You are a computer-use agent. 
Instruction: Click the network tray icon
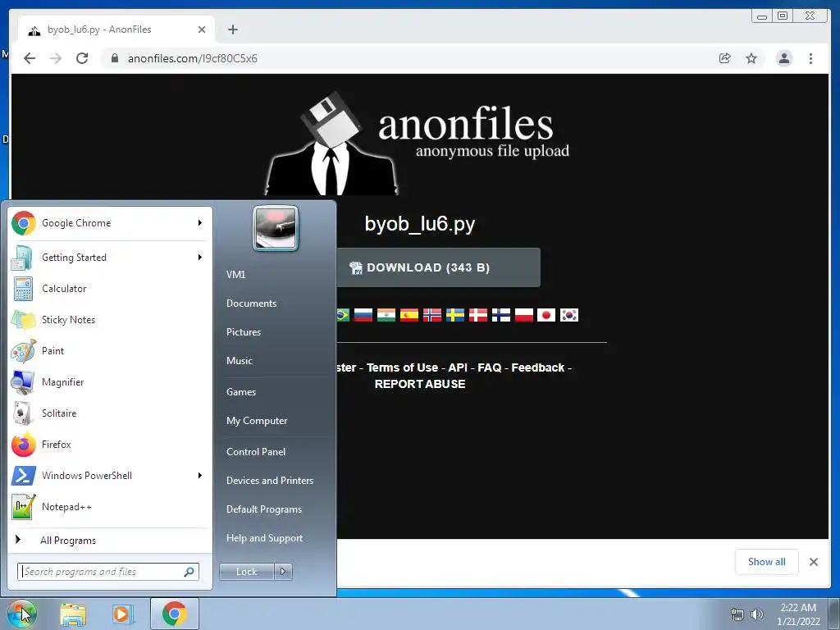click(x=737, y=614)
